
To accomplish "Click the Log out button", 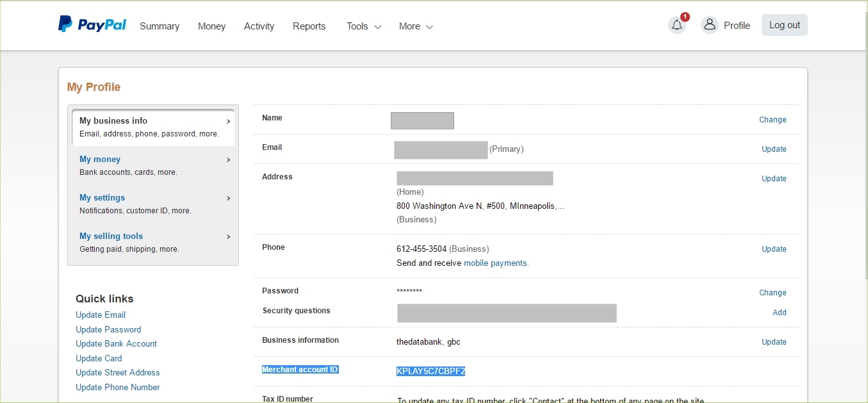I will [785, 25].
